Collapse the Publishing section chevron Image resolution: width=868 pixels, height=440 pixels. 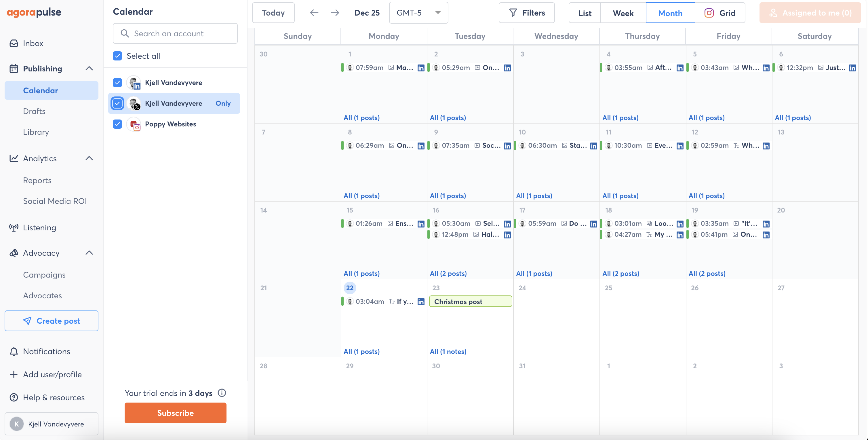(x=89, y=69)
